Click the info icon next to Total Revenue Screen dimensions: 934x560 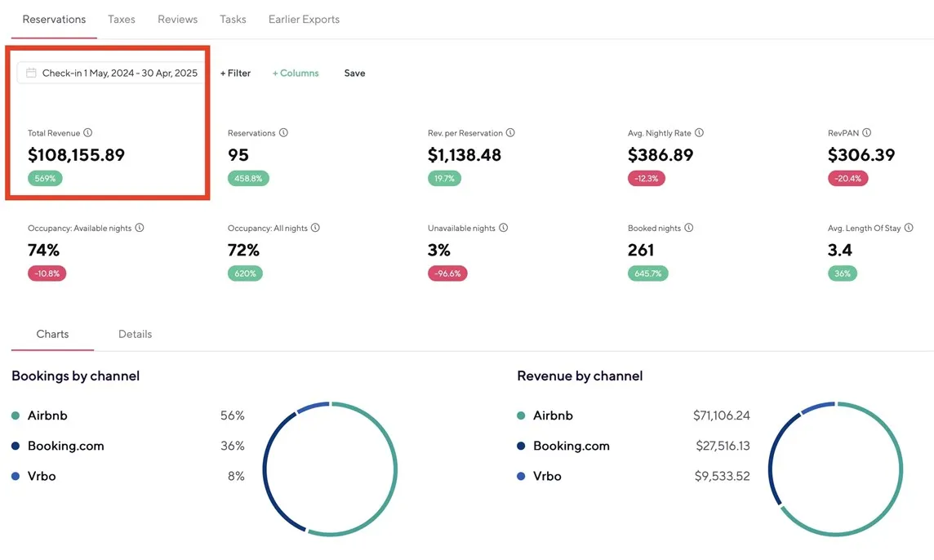click(88, 133)
